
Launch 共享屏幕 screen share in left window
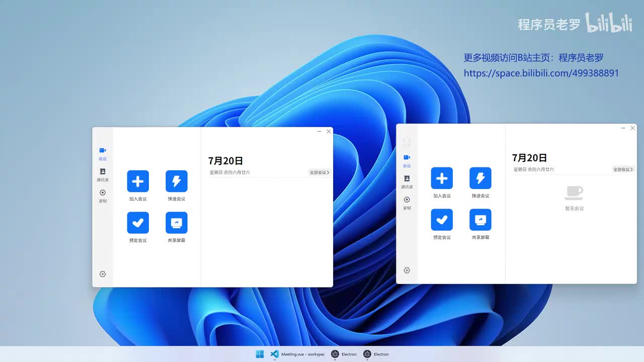(x=177, y=223)
